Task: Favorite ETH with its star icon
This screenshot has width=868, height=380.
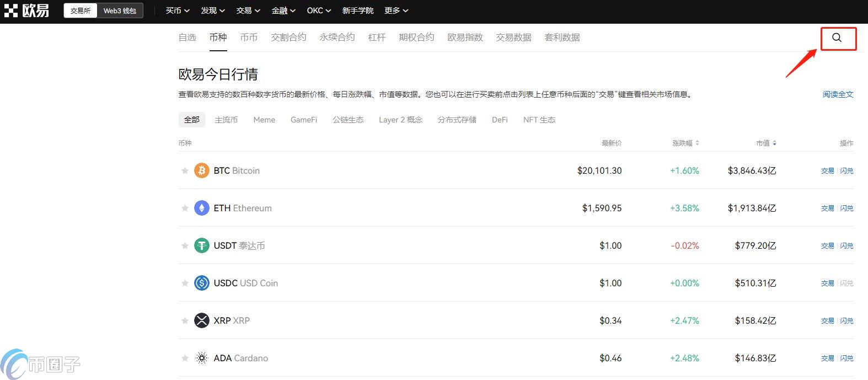Action: pos(185,208)
